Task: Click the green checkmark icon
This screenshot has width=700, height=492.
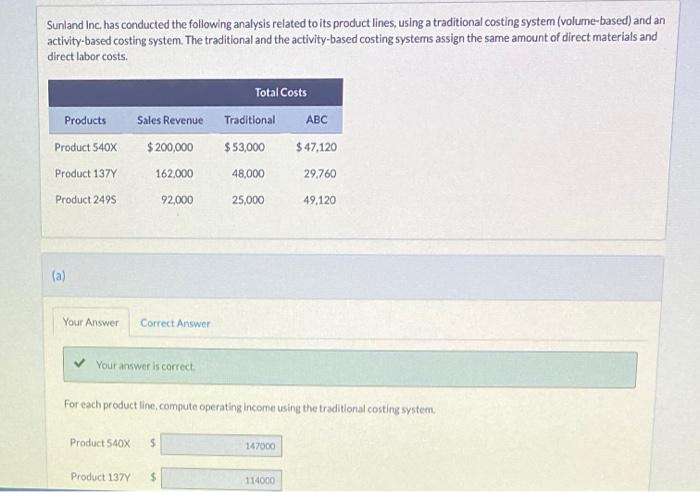Action: (x=79, y=363)
